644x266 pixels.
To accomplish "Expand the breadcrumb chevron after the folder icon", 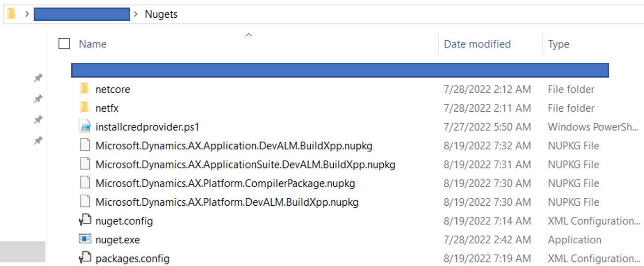I will (27, 14).
